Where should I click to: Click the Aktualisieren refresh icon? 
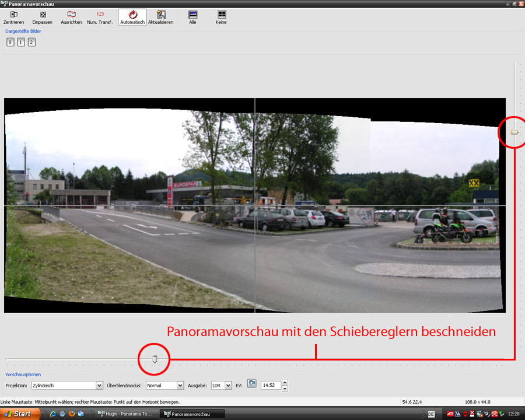coord(160,14)
